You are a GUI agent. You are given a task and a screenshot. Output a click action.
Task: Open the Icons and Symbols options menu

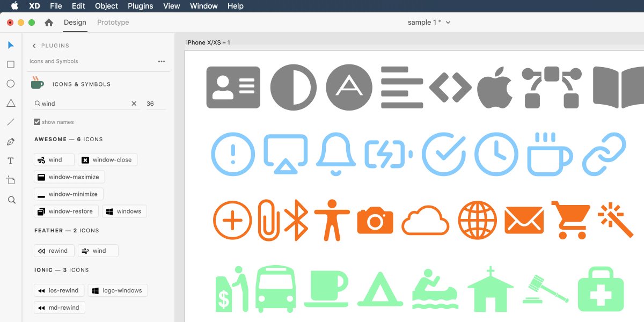162,61
